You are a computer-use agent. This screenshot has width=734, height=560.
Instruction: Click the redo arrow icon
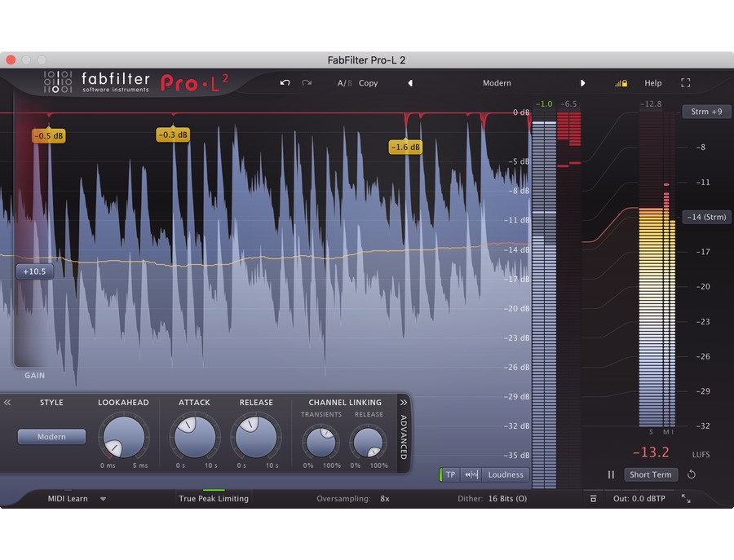point(307,83)
